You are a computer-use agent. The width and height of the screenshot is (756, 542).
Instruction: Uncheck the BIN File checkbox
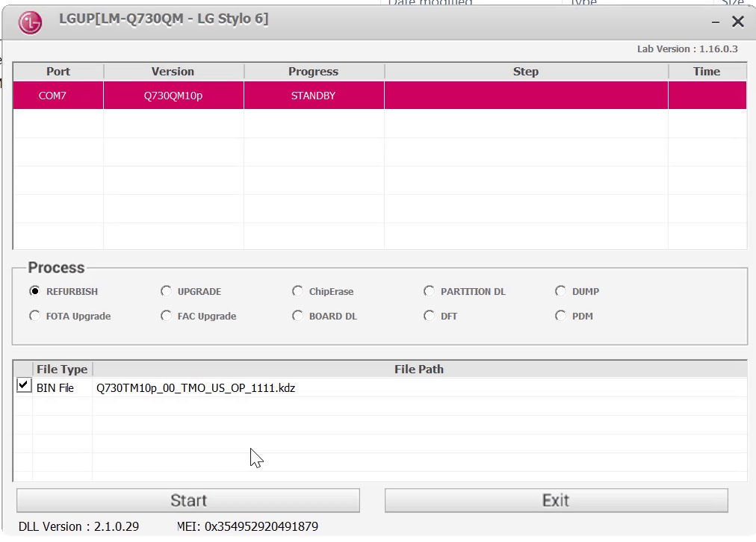point(23,385)
